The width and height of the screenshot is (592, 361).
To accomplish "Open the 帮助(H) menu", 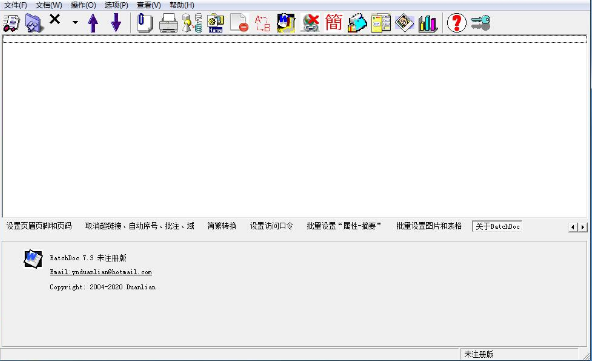I will (182, 5).
